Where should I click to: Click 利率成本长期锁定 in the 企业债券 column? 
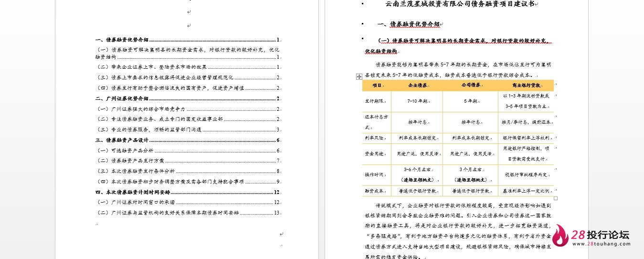tap(417, 138)
